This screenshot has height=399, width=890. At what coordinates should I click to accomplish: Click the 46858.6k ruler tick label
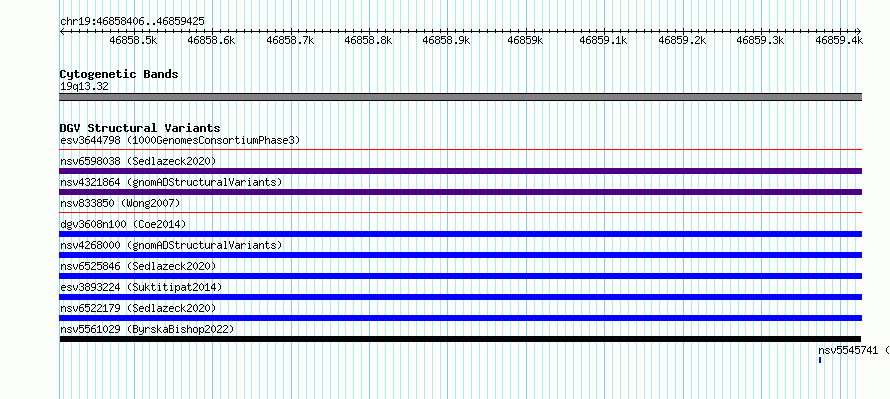point(212,40)
